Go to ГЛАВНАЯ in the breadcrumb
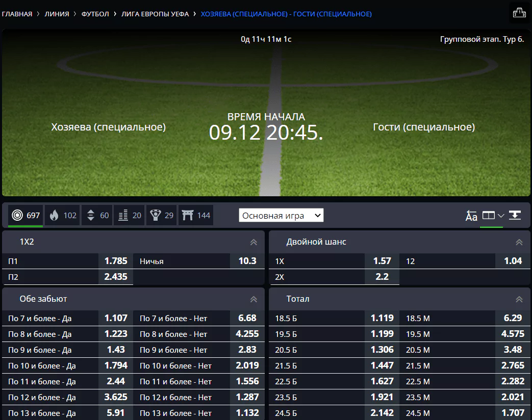 point(17,14)
